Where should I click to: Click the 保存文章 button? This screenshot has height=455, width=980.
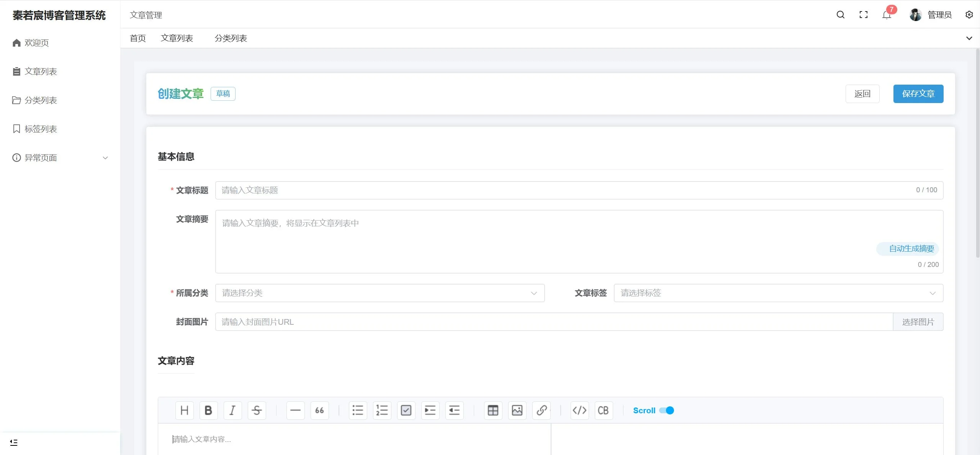918,94
